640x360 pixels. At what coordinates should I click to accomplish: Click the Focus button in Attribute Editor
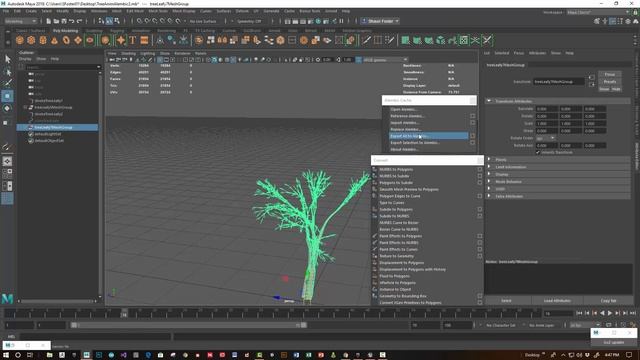610,74
